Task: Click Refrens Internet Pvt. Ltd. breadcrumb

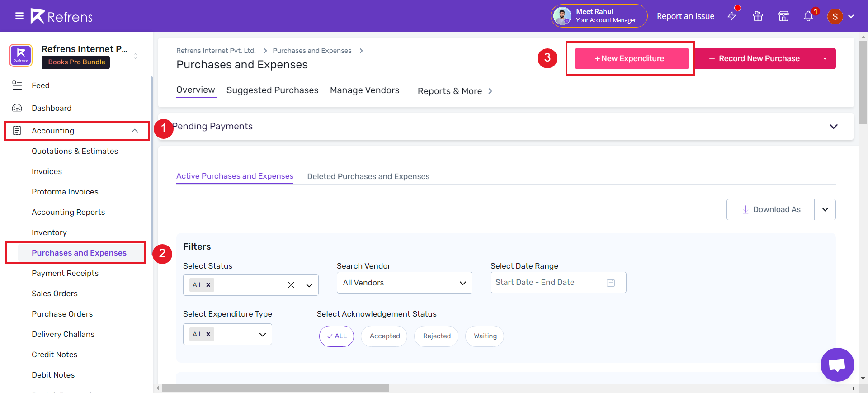Action: coord(216,51)
